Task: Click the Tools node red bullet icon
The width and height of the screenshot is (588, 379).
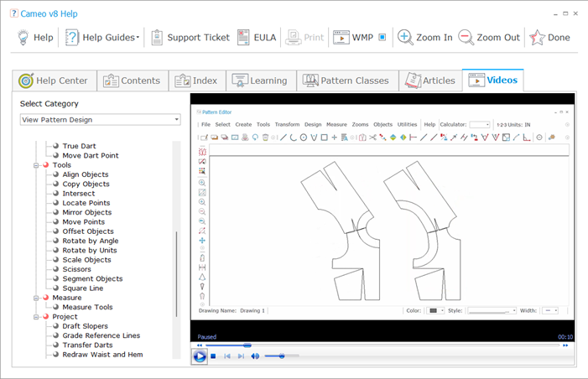Action: (46, 164)
